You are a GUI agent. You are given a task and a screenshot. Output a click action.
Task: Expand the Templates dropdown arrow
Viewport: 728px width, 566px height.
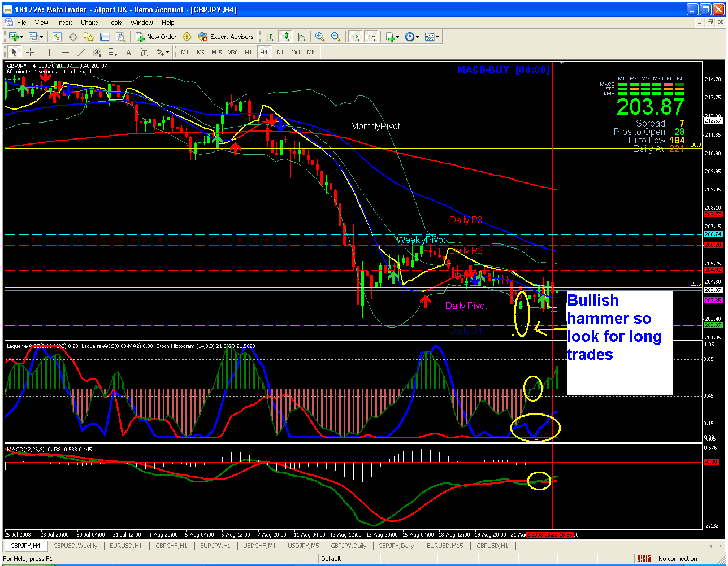tap(437, 37)
